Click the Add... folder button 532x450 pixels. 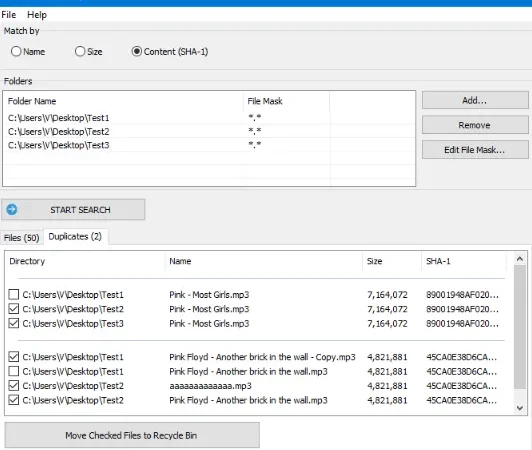point(475,100)
